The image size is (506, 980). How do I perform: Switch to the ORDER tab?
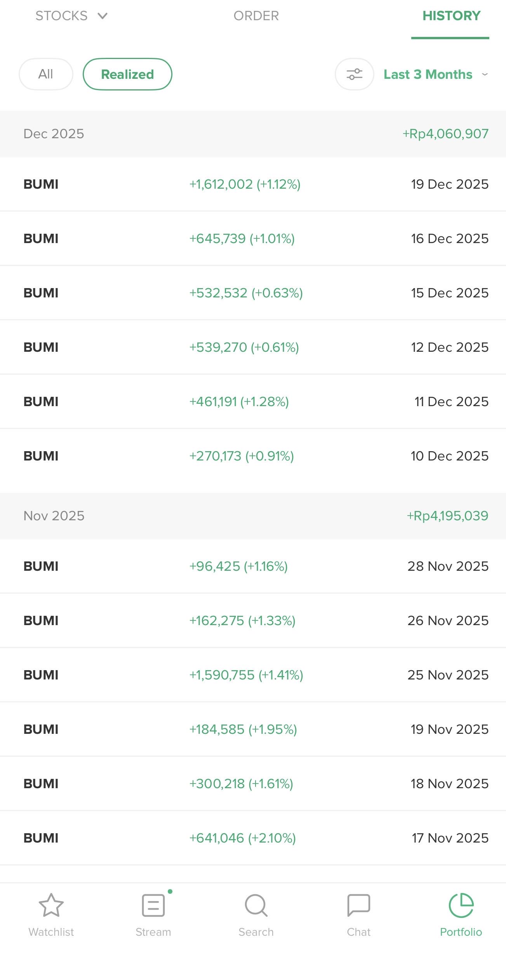pyautogui.click(x=256, y=16)
